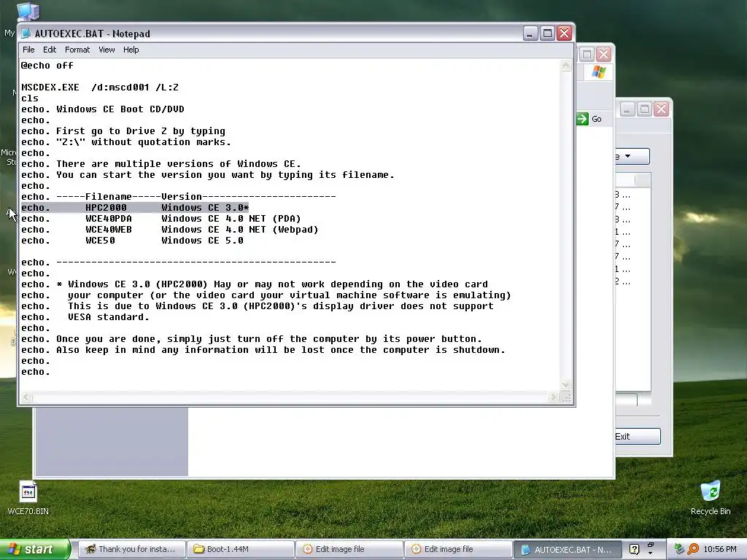Open the View menu in Notepad
747x560 pixels.
[107, 50]
